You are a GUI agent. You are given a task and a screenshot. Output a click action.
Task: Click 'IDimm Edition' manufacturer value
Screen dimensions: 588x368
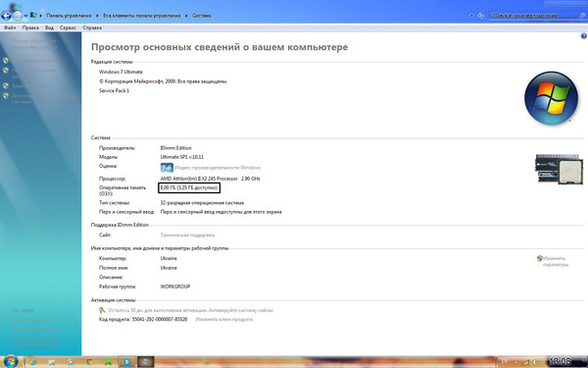[175, 148]
